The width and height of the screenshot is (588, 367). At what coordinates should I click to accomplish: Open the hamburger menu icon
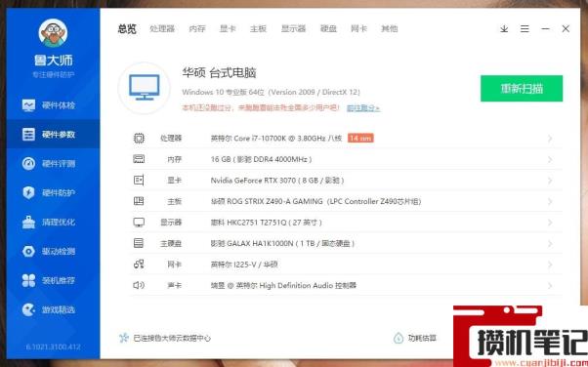pyautogui.click(x=525, y=29)
